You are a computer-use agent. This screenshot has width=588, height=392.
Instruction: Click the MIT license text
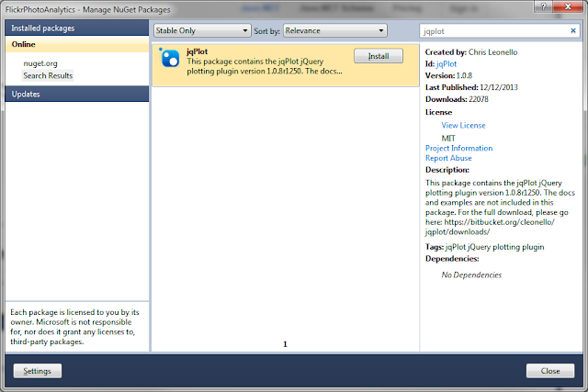(448, 139)
